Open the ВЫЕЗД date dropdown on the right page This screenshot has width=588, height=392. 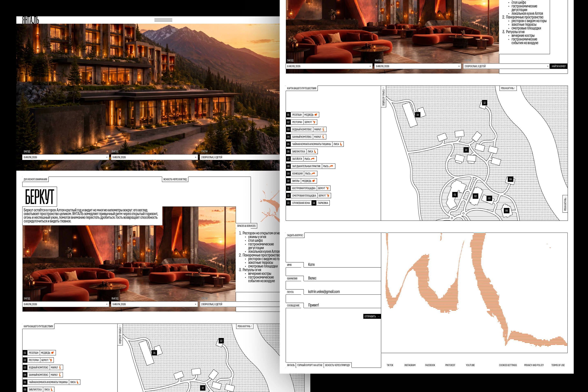[418, 66]
